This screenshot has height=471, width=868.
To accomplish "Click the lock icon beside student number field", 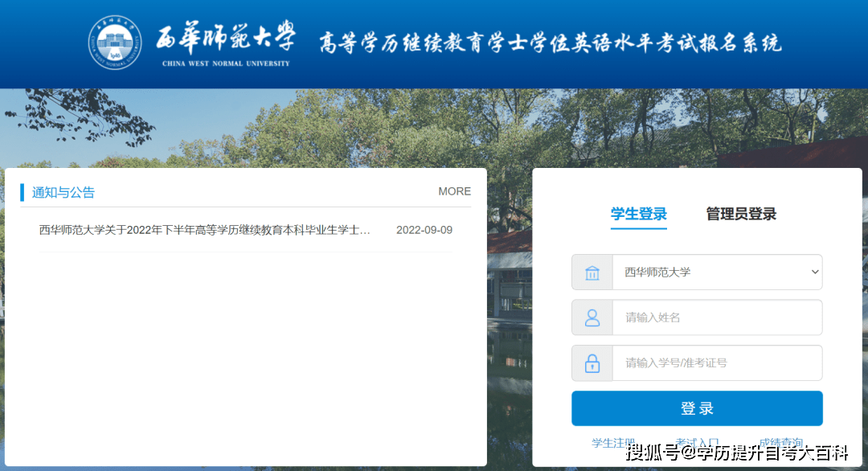I will click(592, 363).
